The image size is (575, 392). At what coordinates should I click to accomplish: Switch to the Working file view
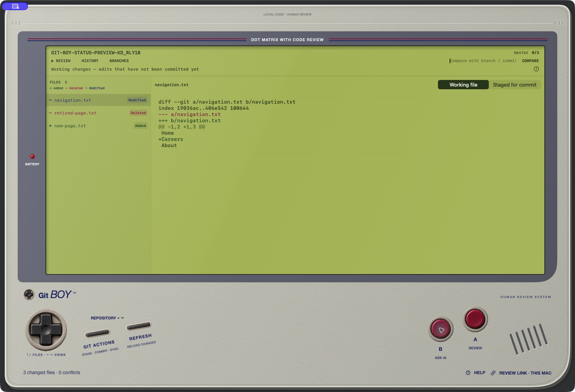pos(463,85)
